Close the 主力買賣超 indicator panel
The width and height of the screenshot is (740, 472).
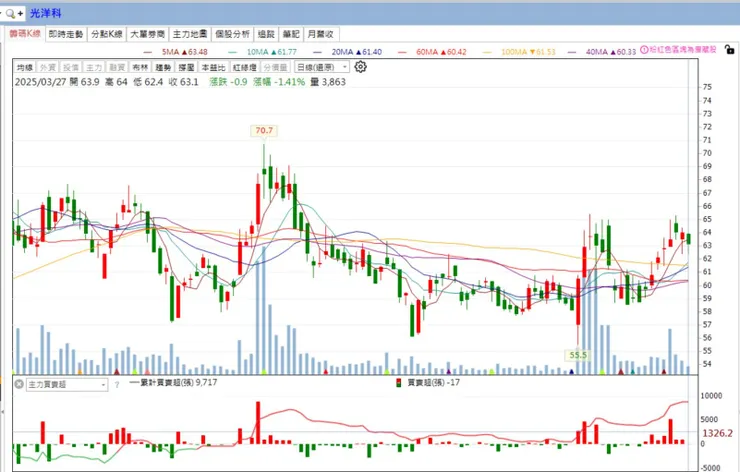pos(19,384)
